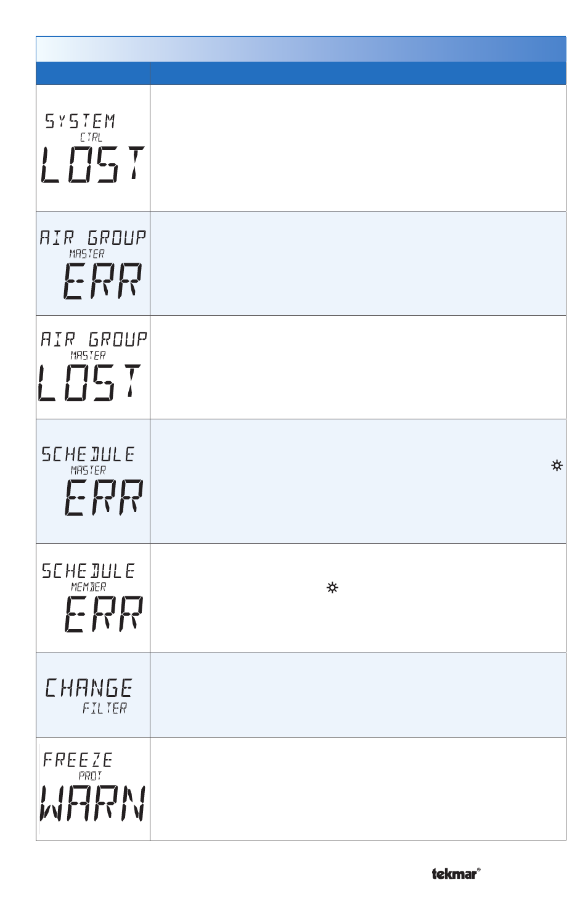Screen dimensions: 588x909
Task: Click the SYSTEM CTRL LOST display image
Action: pyautogui.click(x=93, y=148)
